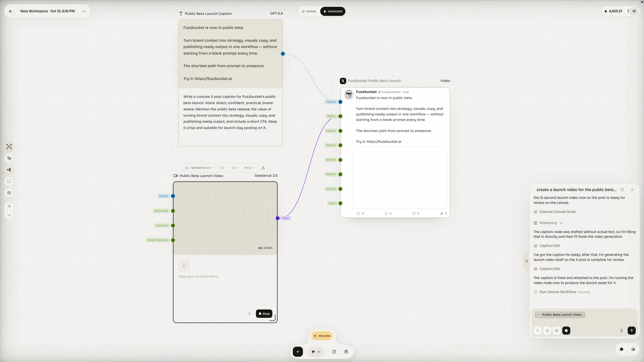Viewport: 644px width, 362px height.
Task: Click the Caption input port on X post
Action: [340, 102]
